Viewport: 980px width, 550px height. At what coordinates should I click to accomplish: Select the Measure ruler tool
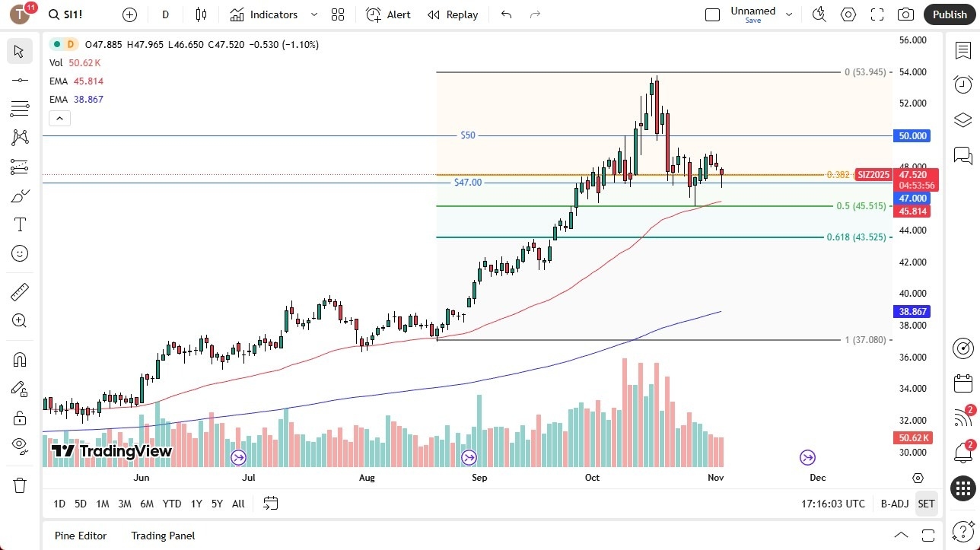[19, 291]
